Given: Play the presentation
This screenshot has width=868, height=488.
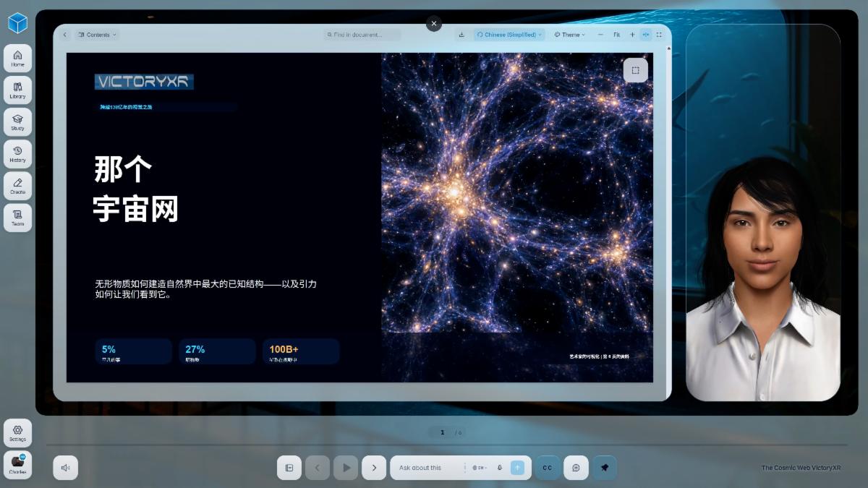Looking at the screenshot, I should click(346, 468).
